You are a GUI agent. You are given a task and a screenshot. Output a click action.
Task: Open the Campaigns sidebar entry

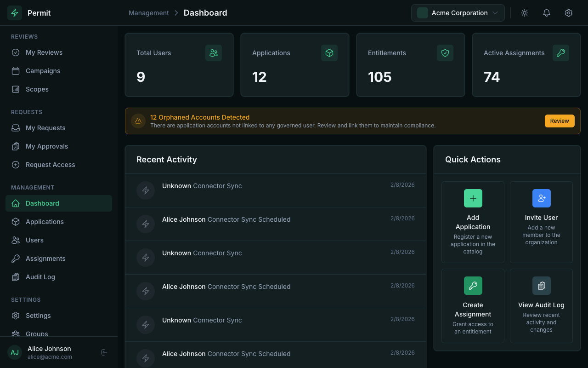43,71
